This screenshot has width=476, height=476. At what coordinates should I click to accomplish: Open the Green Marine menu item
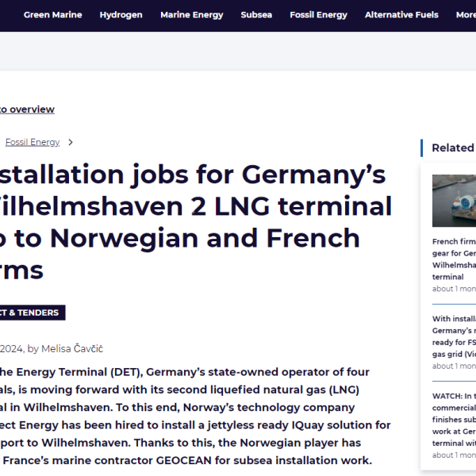coord(53,14)
